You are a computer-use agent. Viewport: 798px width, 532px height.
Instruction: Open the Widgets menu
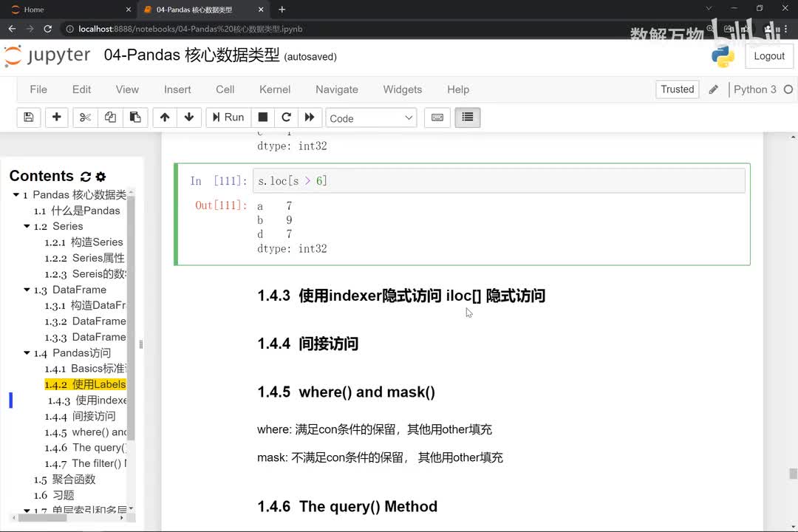pyautogui.click(x=402, y=89)
